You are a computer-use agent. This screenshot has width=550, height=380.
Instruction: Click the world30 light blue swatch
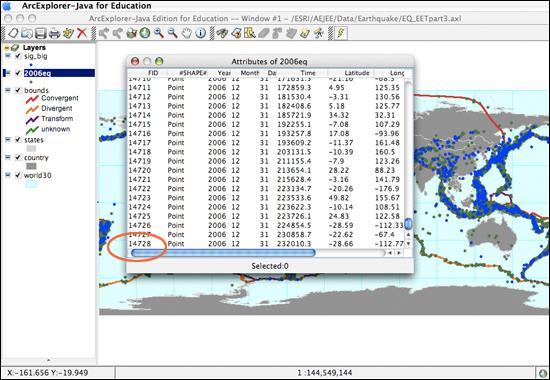31,184
